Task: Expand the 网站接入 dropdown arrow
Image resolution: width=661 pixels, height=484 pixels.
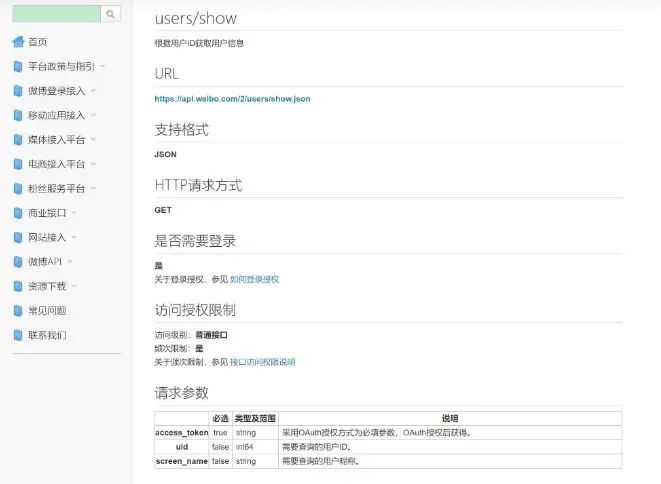Action: (x=74, y=237)
